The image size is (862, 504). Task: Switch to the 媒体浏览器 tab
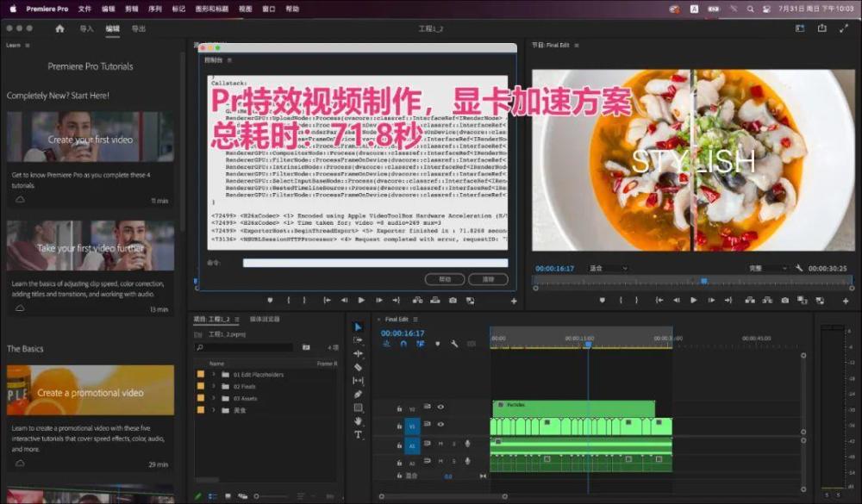[265, 319]
